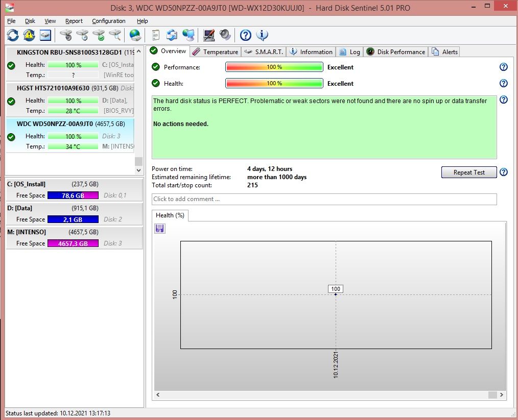
Task: Click the graph scroll left arrow
Action: click(x=158, y=394)
